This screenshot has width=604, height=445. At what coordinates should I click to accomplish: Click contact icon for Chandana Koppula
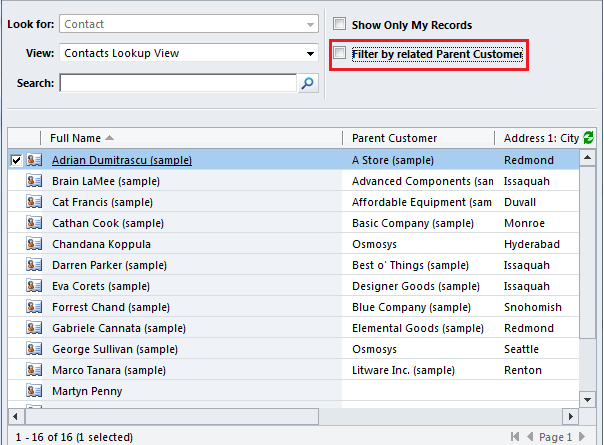pyautogui.click(x=34, y=244)
